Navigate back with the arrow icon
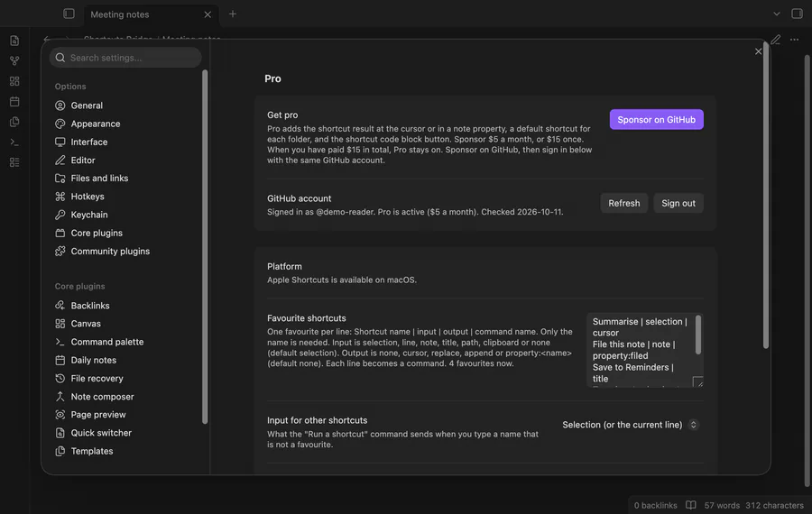812x514 pixels. point(47,39)
